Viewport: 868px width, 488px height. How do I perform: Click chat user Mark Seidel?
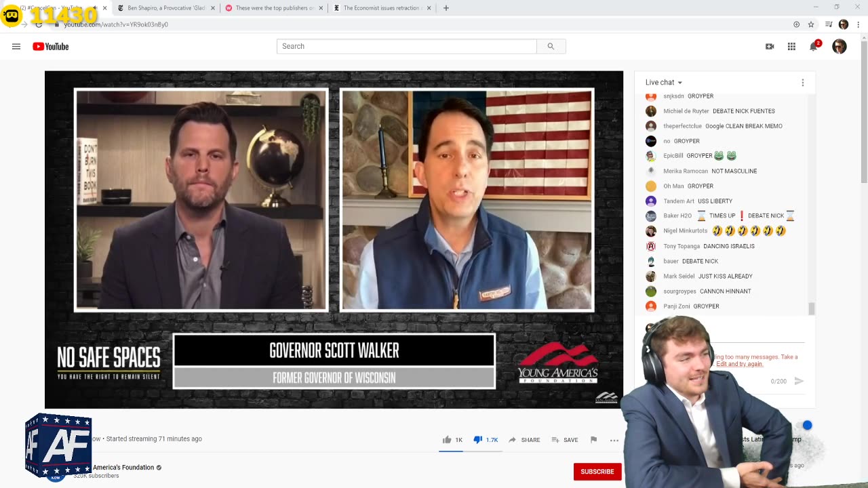pos(679,277)
